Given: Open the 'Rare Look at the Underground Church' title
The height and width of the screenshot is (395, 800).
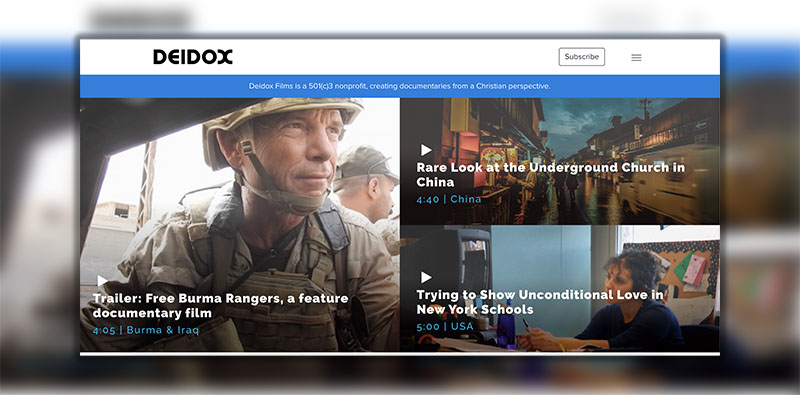Looking at the screenshot, I should pyautogui.click(x=551, y=175).
